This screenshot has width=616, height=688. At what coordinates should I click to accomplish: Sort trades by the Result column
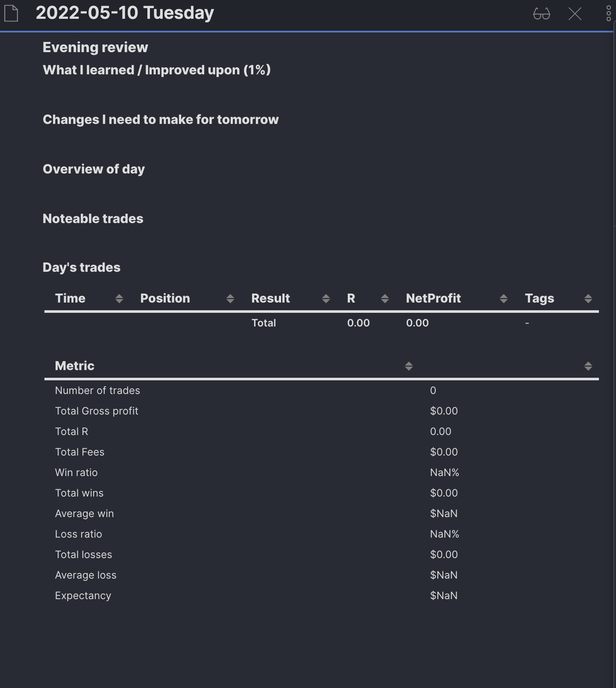[326, 298]
